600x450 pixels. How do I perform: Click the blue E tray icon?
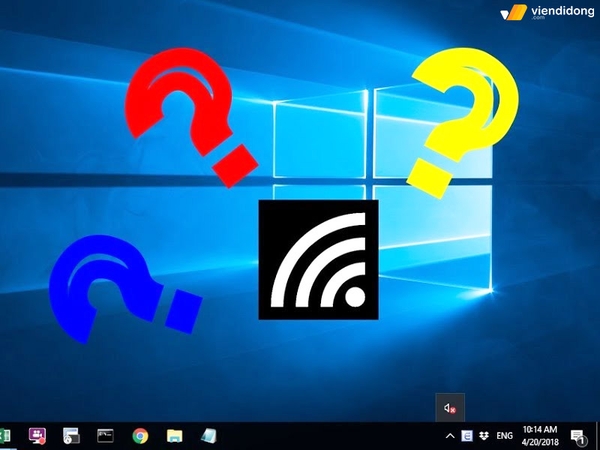point(467,436)
